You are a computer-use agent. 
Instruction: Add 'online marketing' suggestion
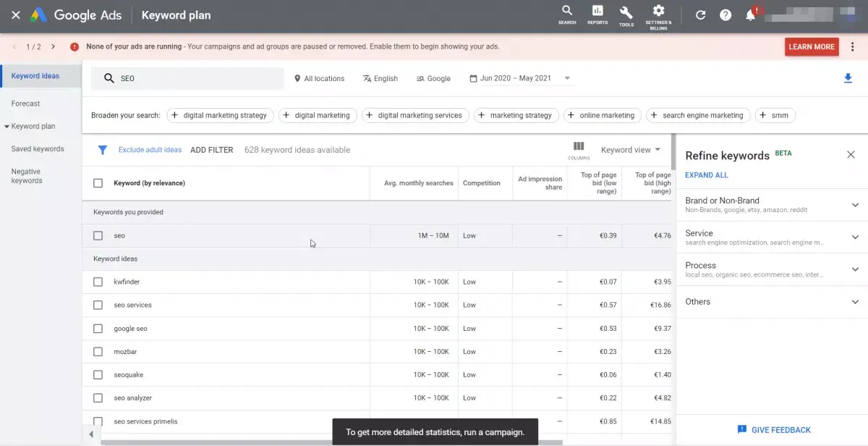click(601, 115)
